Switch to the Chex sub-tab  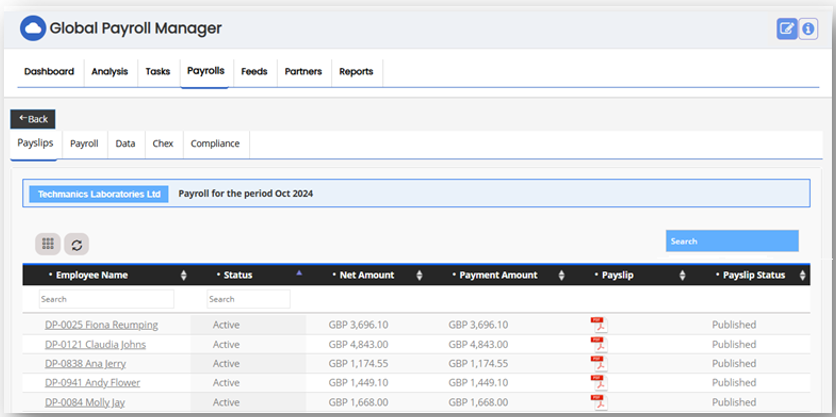tap(163, 144)
